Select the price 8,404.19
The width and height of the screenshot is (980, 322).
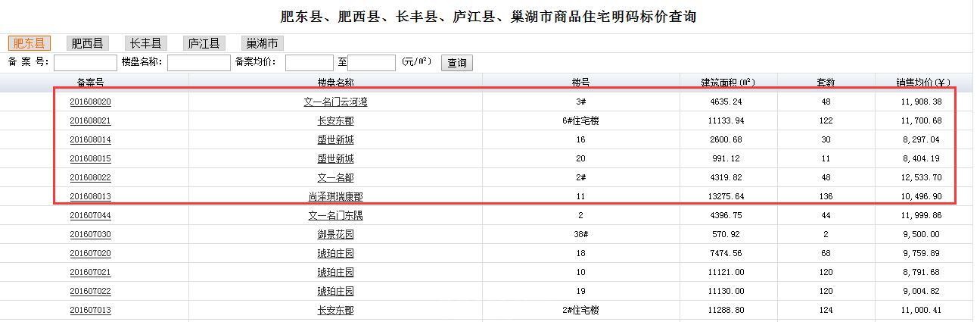click(x=921, y=159)
